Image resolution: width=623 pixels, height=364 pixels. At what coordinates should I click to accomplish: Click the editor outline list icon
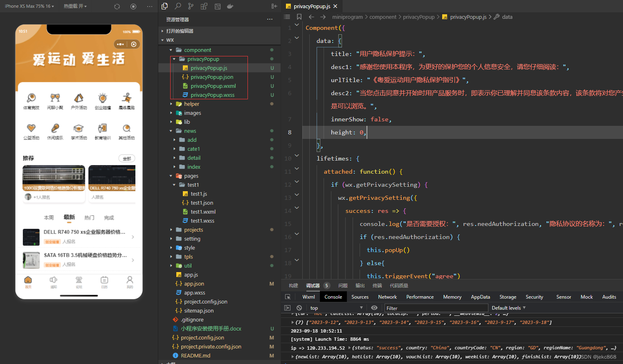pyautogui.click(x=287, y=17)
